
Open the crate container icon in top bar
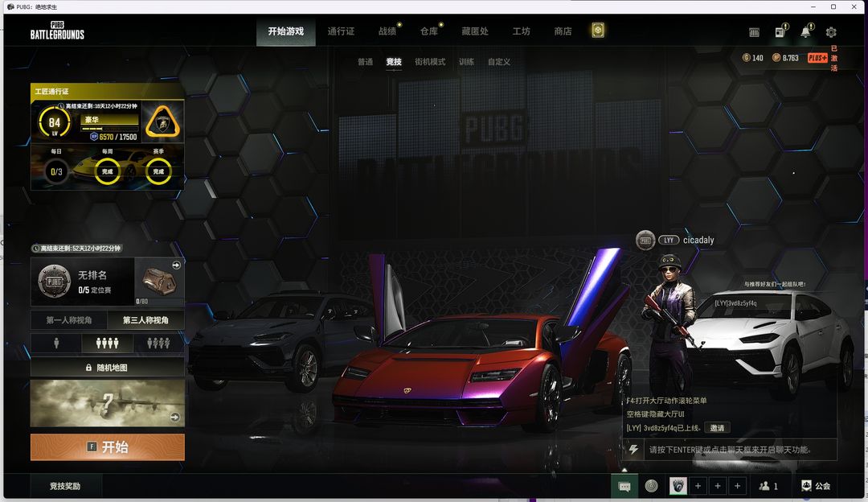(754, 33)
